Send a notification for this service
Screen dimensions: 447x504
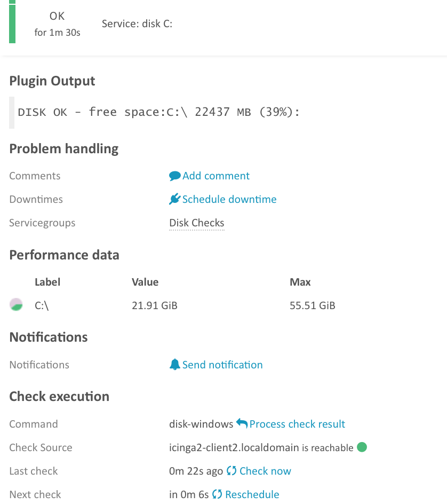point(222,364)
